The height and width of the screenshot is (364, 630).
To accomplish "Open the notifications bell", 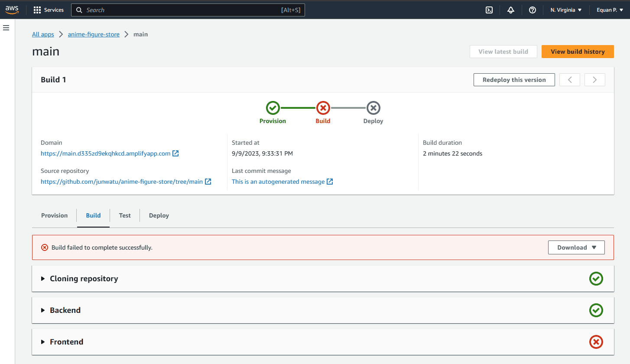I will pos(511,10).
